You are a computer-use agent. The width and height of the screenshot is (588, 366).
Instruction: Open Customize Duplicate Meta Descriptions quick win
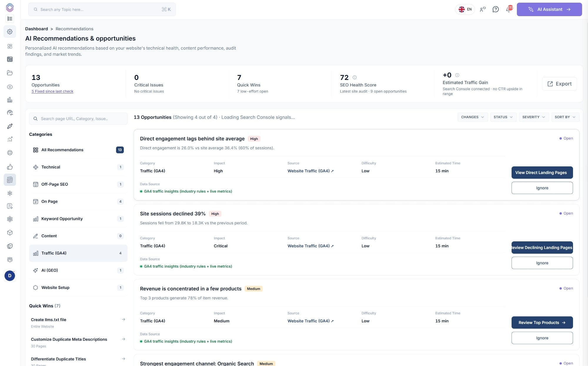(78, 342)
